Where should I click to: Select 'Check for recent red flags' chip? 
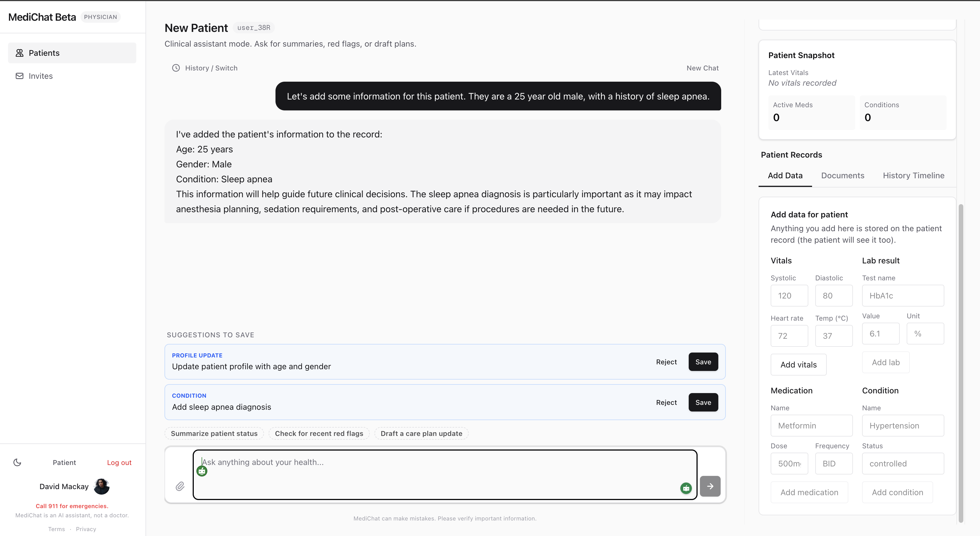click(x=319, y=434)
